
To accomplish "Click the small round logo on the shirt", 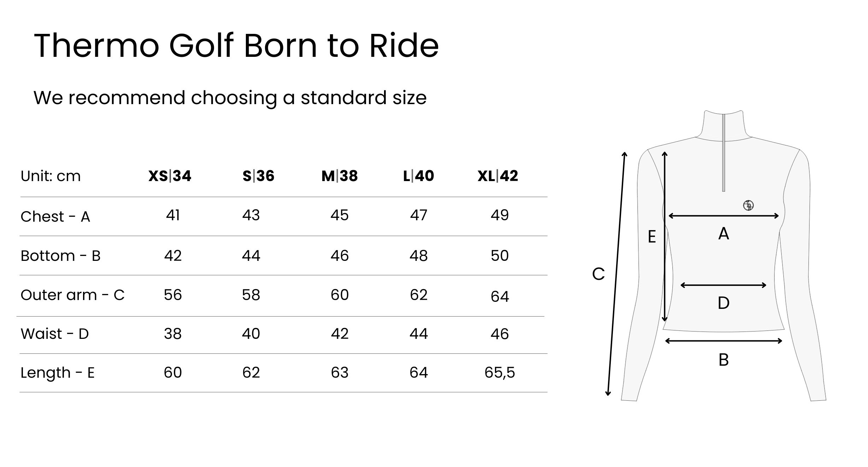I will (748, 205).
